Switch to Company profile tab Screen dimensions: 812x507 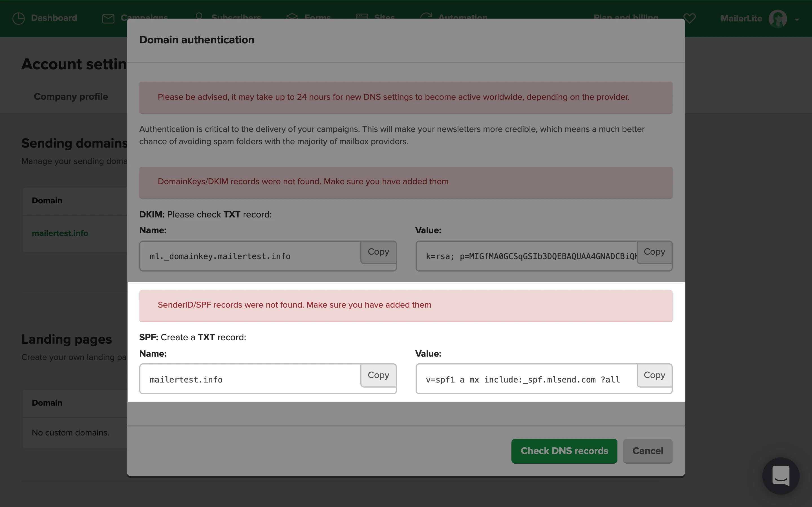(71, 97)
